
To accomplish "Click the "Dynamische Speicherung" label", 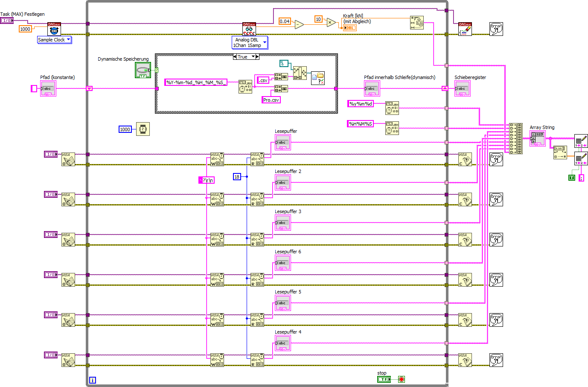I will pos(123,59).
